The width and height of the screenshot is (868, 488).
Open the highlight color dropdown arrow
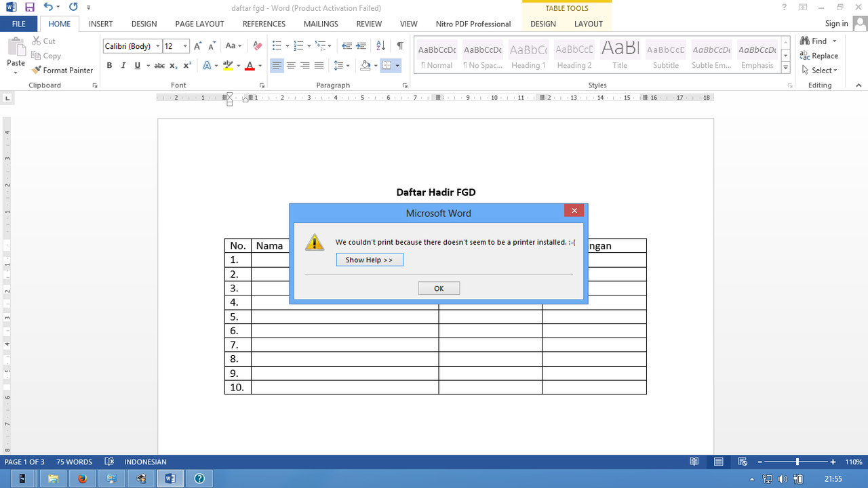click(x=239, y=66)
